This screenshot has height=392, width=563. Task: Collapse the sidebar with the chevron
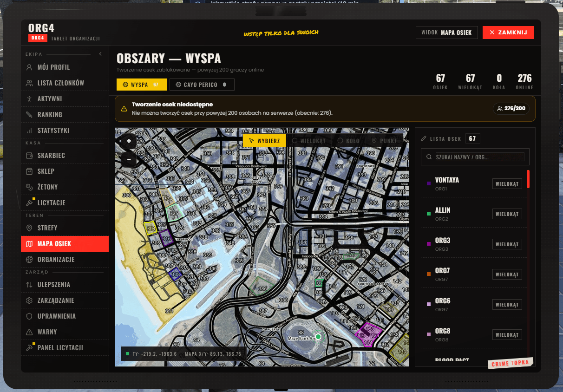(100, 54)
